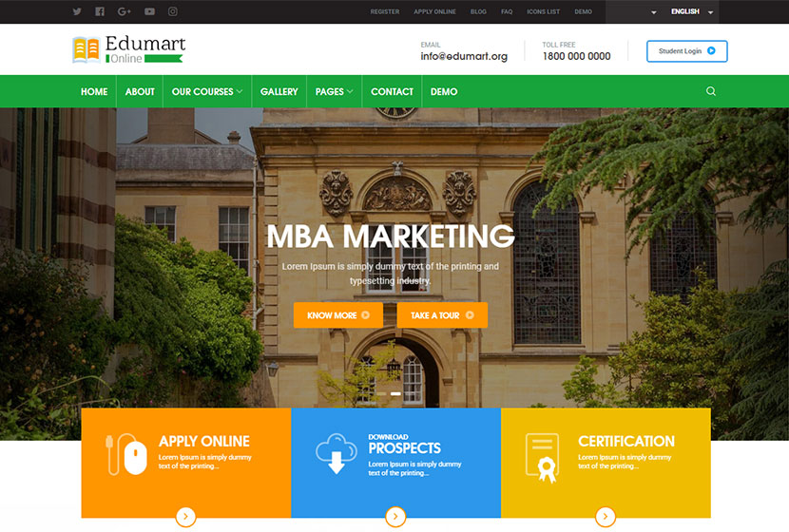Open the About menu item
This screenshot has height=532, width=789.
coord(140,91)
